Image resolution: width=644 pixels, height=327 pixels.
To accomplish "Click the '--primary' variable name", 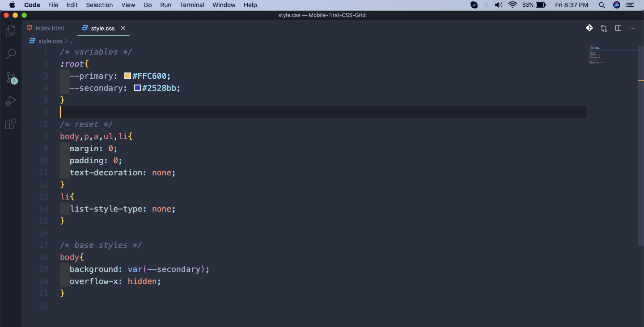I will (x=91, y=76).
